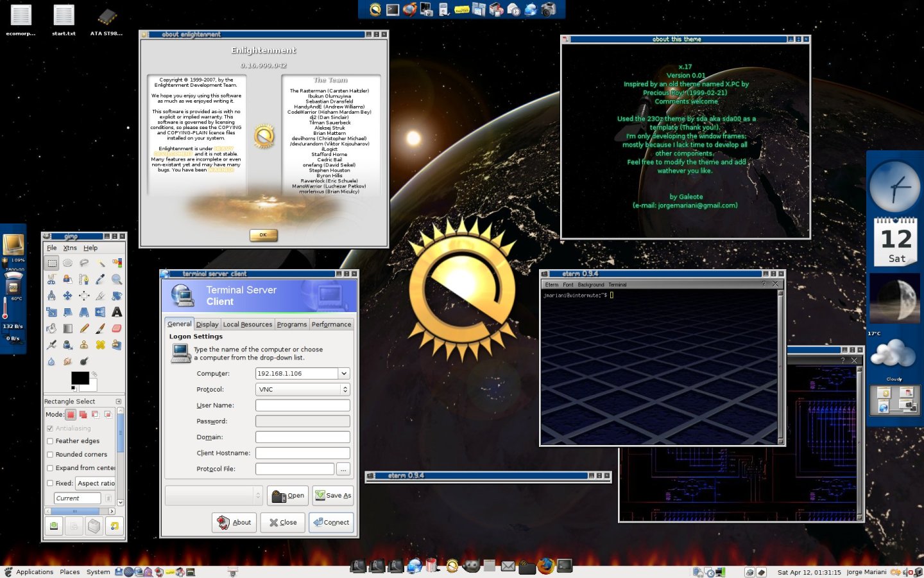The width and height of the screenshot is (924, 578).
Task: Launch Firefox from the bottom dock
Action: tap(546, 566)
